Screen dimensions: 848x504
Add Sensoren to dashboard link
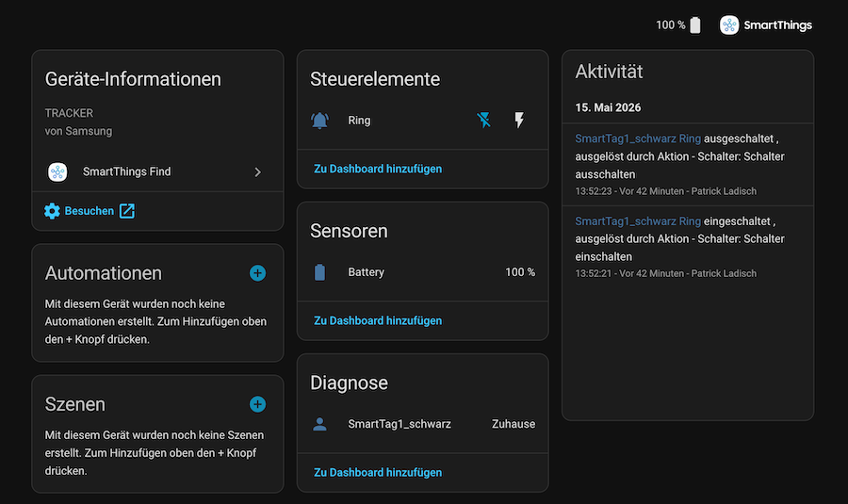[378, 320]
